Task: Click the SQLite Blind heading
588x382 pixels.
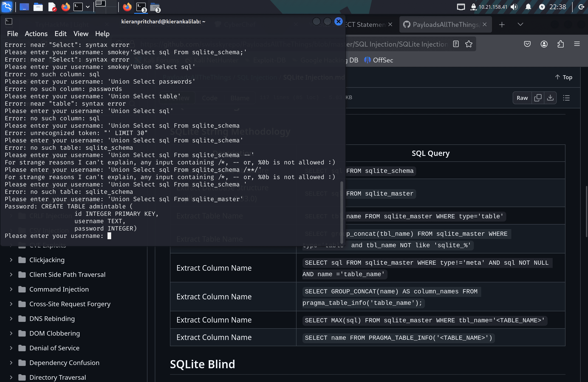Action: coord(202,364)
